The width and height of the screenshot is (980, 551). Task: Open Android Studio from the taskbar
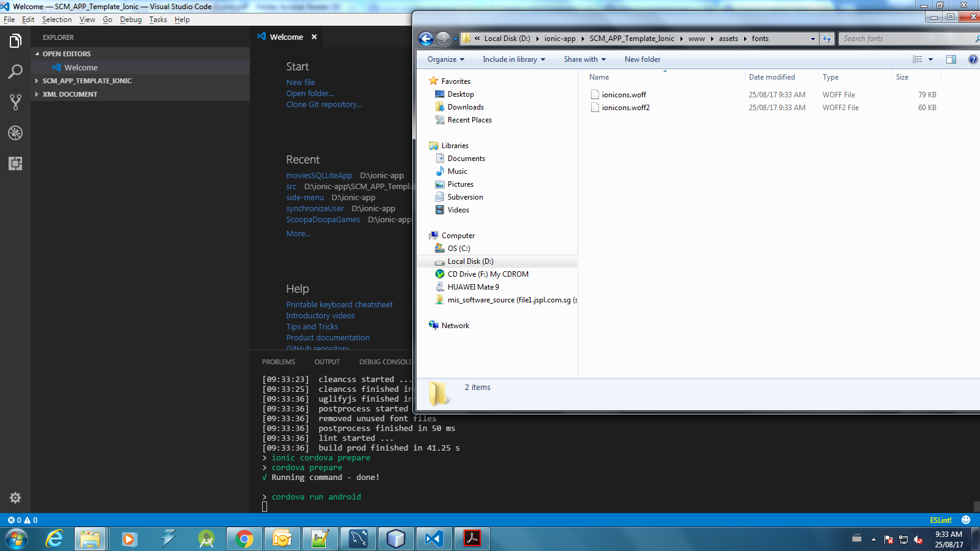206,539
